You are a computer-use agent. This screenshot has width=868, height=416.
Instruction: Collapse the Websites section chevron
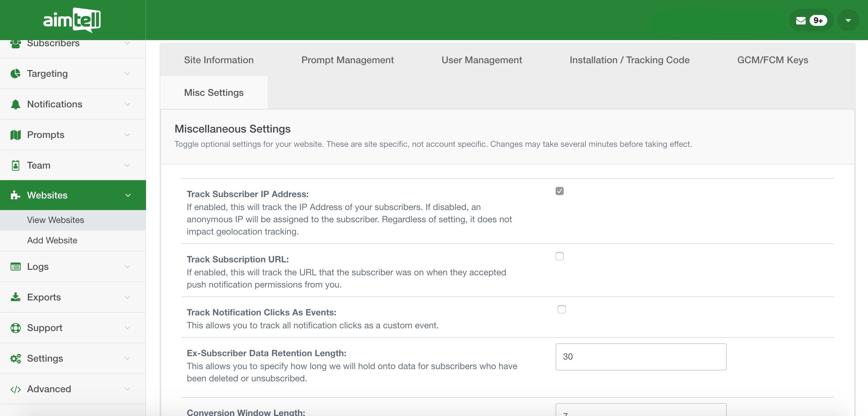(128, 195)
